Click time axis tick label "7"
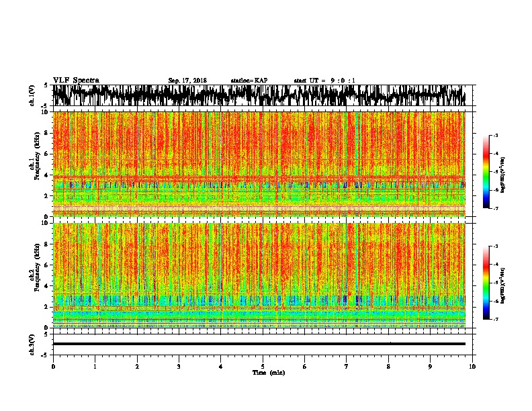 click(x=347, y=367)
